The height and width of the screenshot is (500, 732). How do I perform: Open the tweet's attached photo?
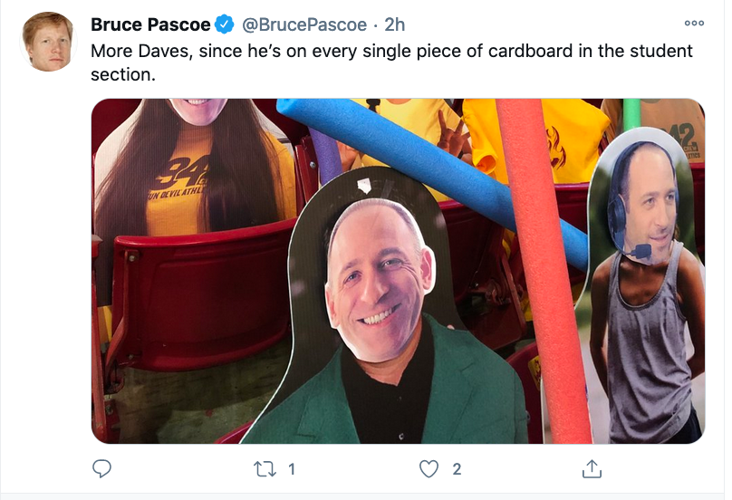pos(398,271)
